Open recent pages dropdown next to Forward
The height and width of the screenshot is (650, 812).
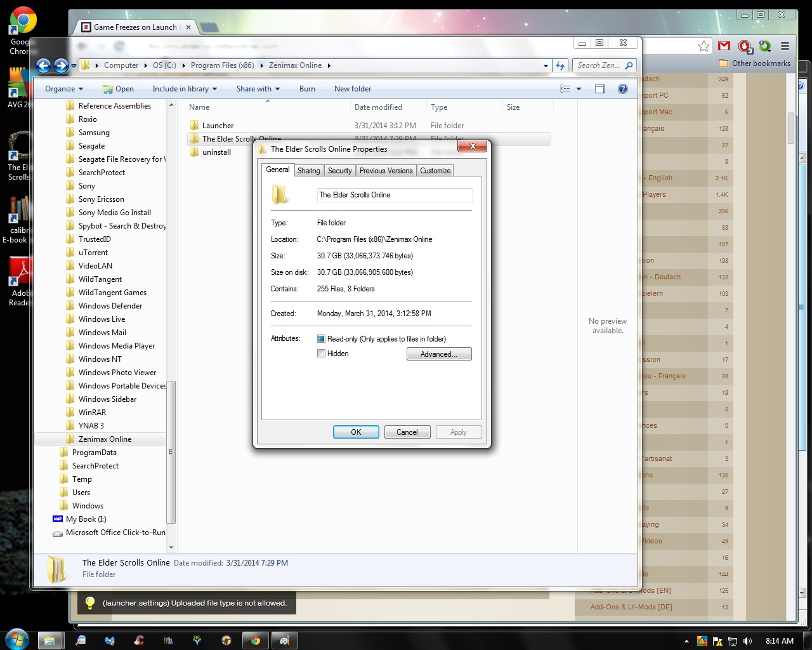74,65
